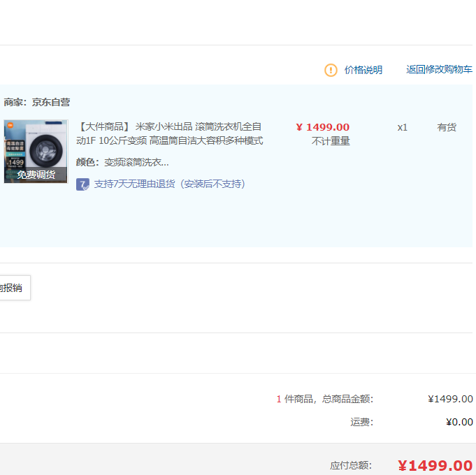Screen dimensions: 476x475
Task: Click the 支持7天无理由退货 policy text
Action: (x=169, y=184)
